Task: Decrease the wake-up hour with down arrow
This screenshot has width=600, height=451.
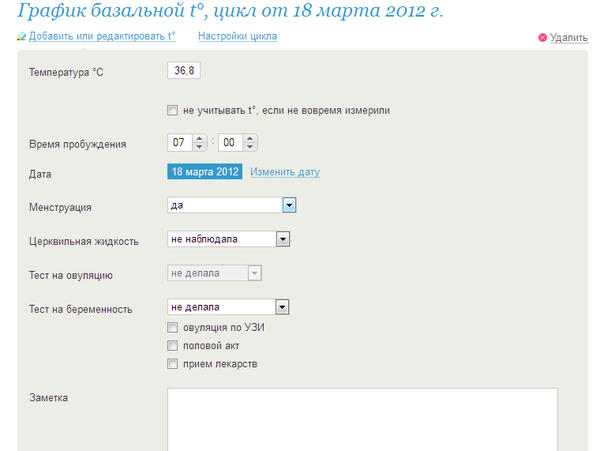Action: coord(200,147)
